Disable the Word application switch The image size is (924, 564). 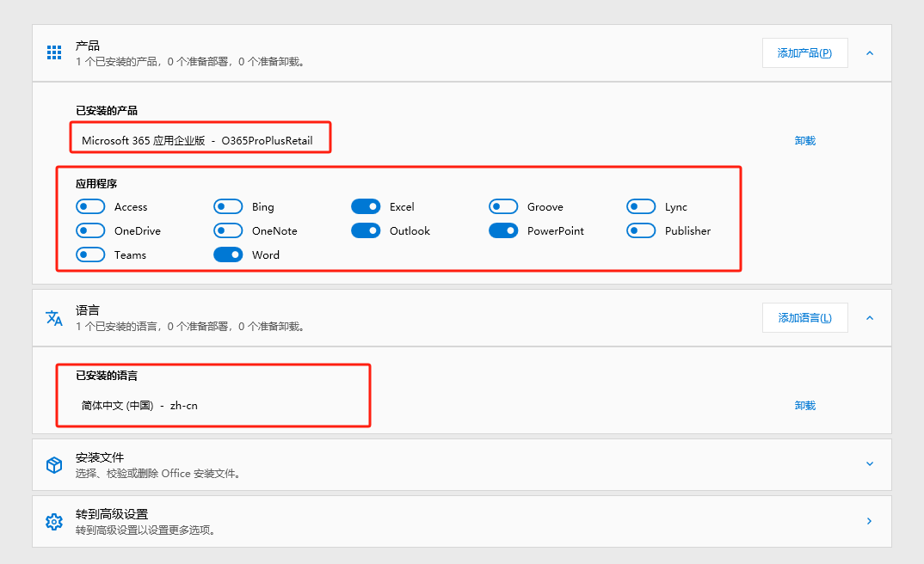coord(228,255)
